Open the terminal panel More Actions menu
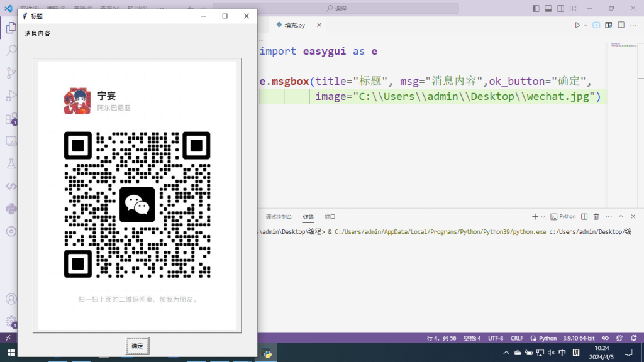The image size is (644, 362). pos(609,217)
